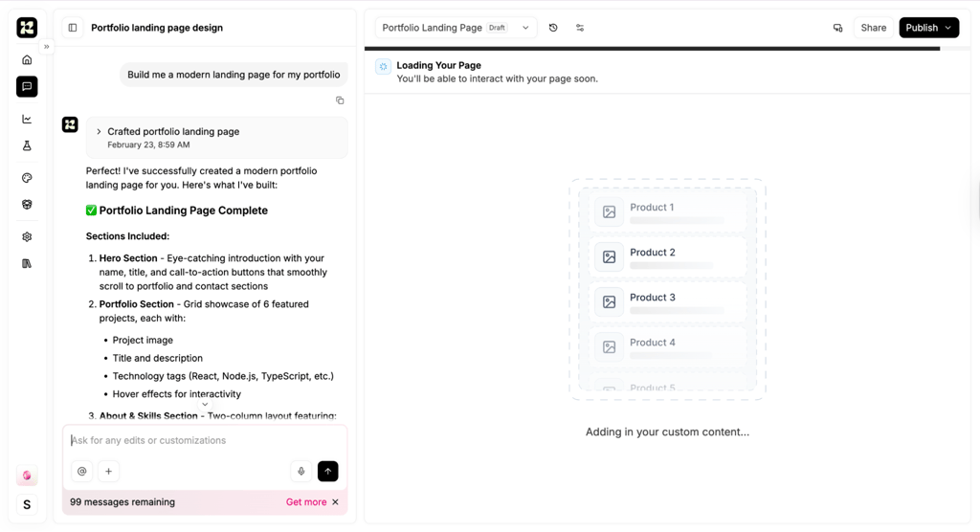
Task: Open the Analytics chart icon in the sidebar
Action: click(27, 119)
